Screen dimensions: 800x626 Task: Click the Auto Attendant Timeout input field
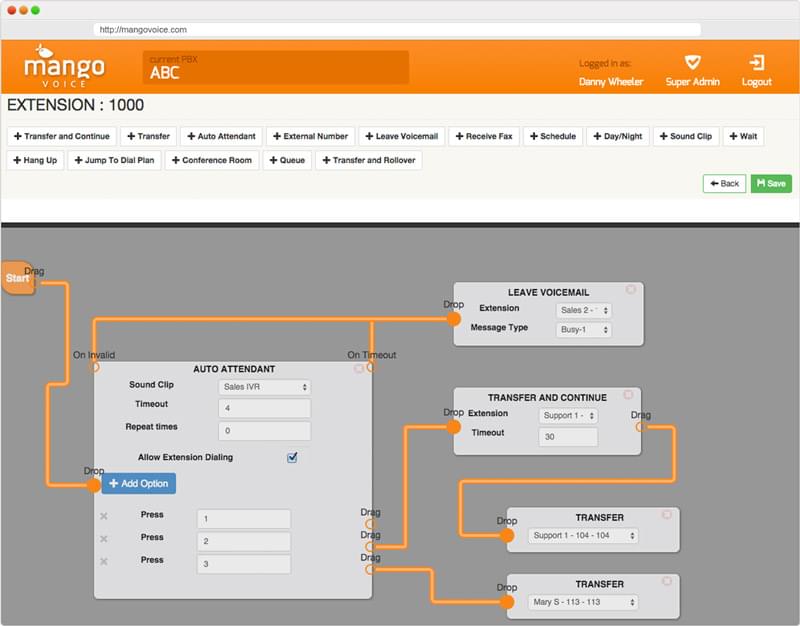coord(264,408)
